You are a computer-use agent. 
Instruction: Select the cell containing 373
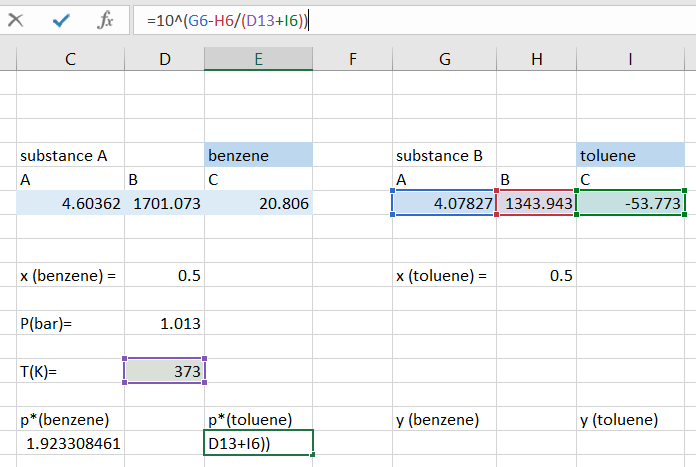(x=165, y=371)
